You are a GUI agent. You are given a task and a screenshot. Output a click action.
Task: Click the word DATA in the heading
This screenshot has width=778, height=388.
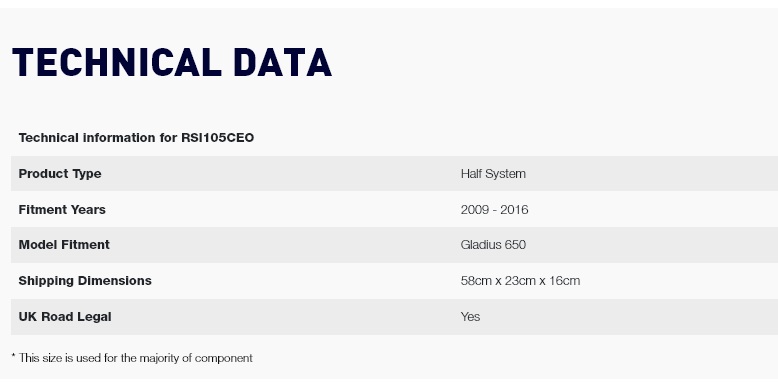coord(282,63)
